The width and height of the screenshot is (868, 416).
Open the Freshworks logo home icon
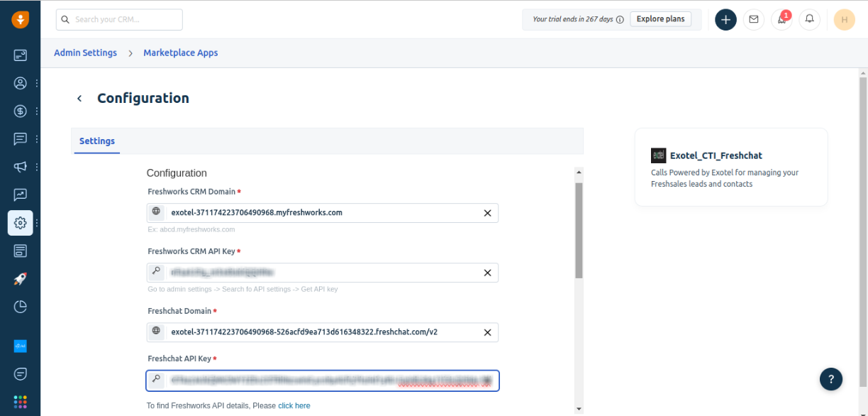pyautogui.click(x=20, y=20)
